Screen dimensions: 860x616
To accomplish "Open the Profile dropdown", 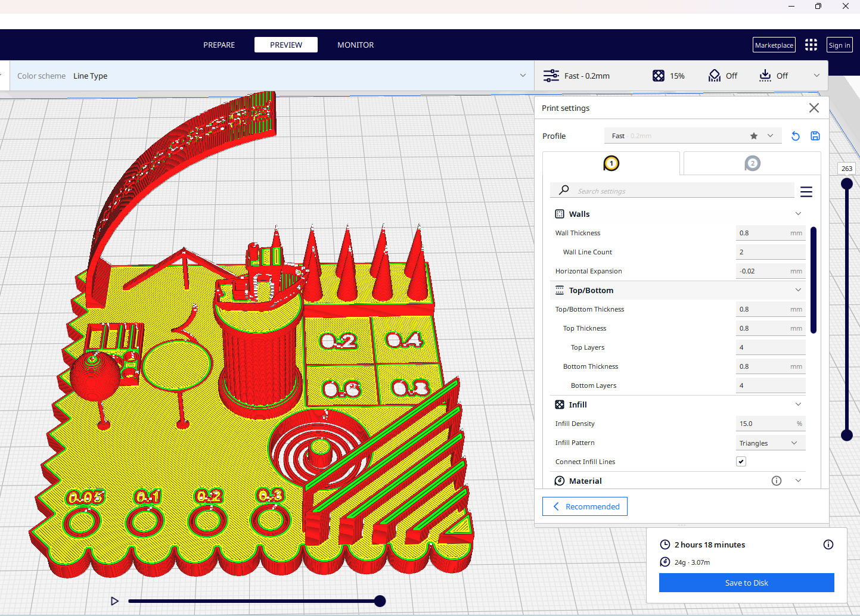I will click(692, 136).
